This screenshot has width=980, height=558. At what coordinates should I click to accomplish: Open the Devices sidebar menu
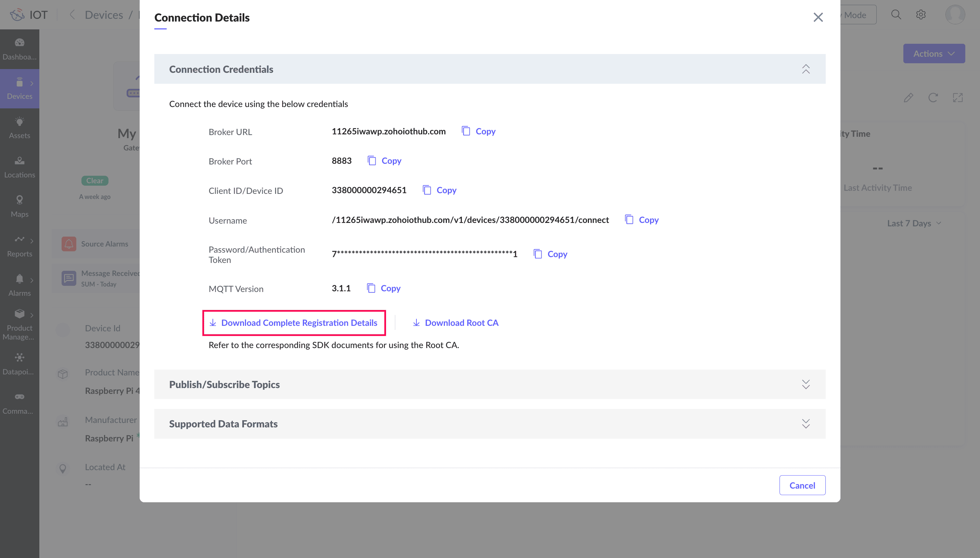click(20, 89)
